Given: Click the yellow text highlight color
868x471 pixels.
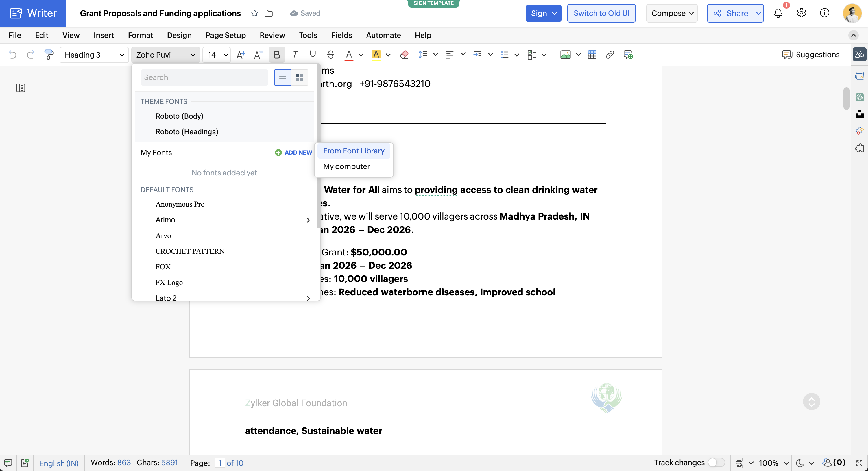Looking at the screenshot, I should (x=376, y=55).
